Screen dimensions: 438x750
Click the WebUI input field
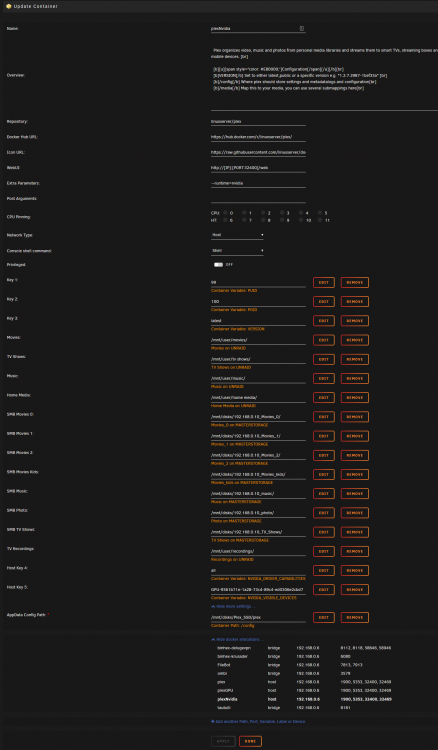(258, 168)
